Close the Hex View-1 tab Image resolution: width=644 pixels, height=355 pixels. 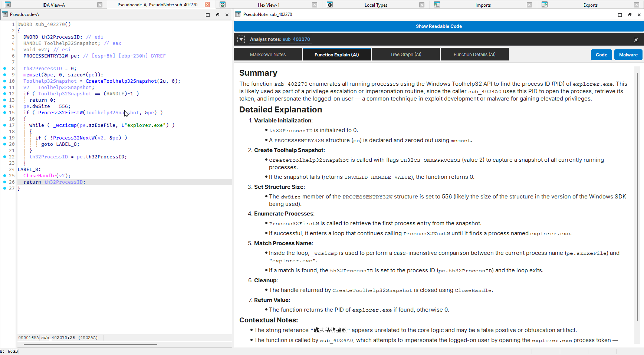(x=315, y=5)
